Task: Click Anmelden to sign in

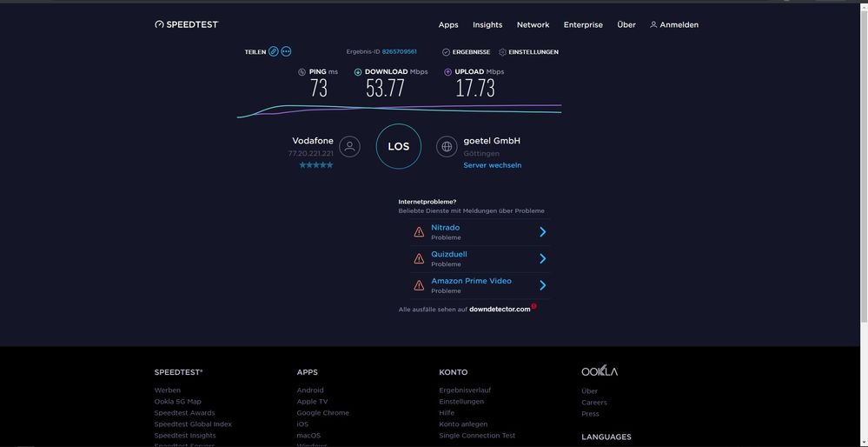Action: pos(679,25)
